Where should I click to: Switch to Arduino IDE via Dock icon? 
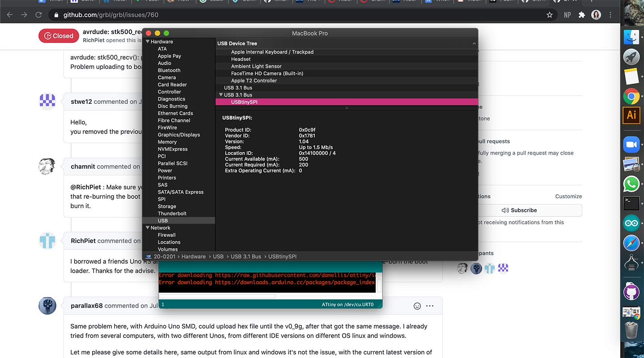coord(631,223)
